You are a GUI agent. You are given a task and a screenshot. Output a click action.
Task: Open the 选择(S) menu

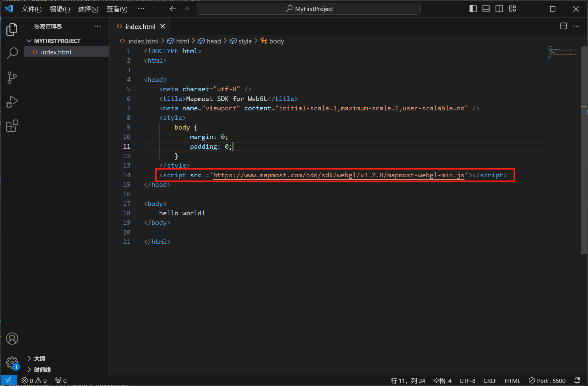click(88, 9)
